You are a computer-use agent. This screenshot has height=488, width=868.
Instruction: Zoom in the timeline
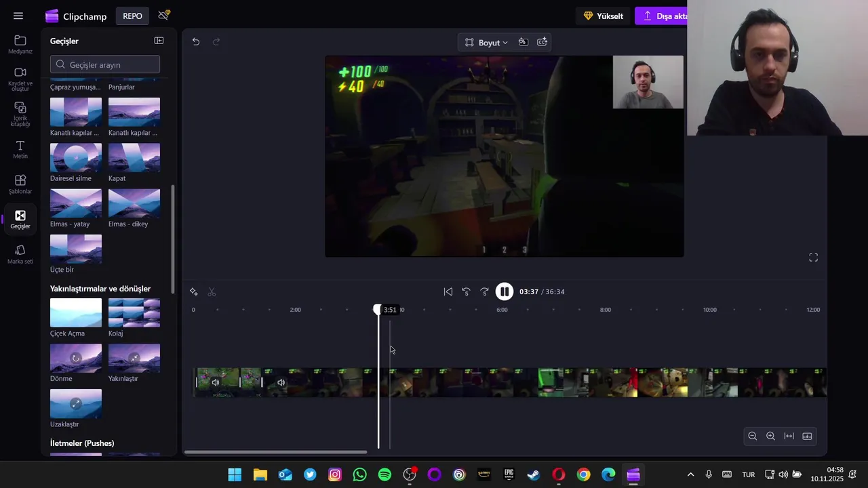coord(771,436)
